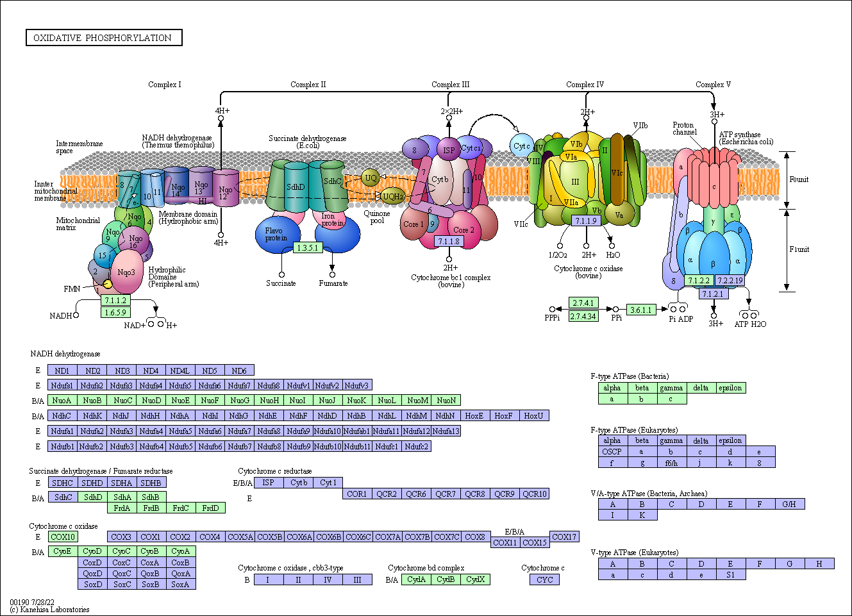852x616 pixels.
Task: Click the QoxA gene box
Action: pyautogui.click(x=181, y=573)
